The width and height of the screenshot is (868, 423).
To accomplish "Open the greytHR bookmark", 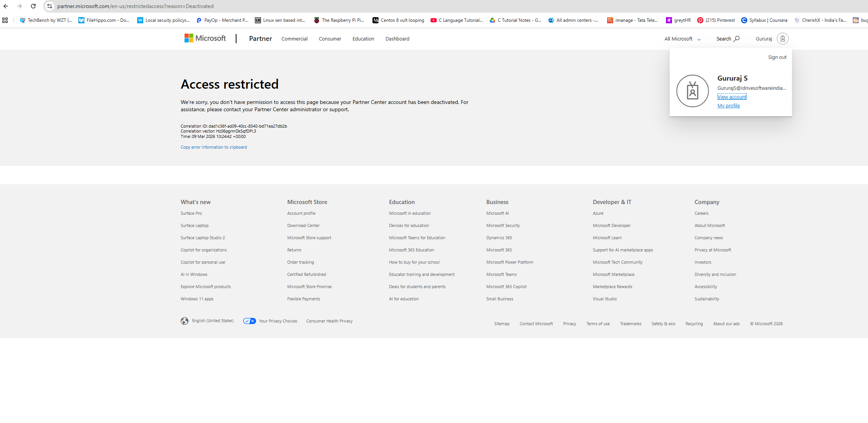I will pos(679,20).
